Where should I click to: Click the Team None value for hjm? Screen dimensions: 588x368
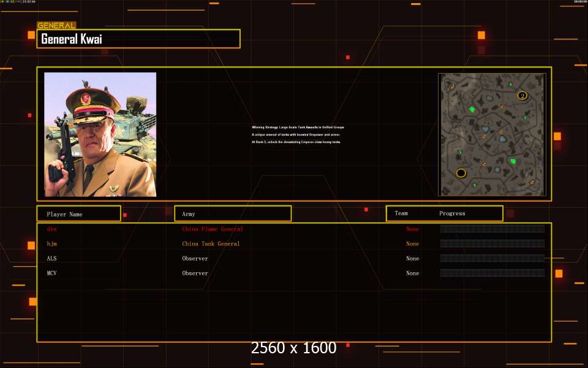412,243
